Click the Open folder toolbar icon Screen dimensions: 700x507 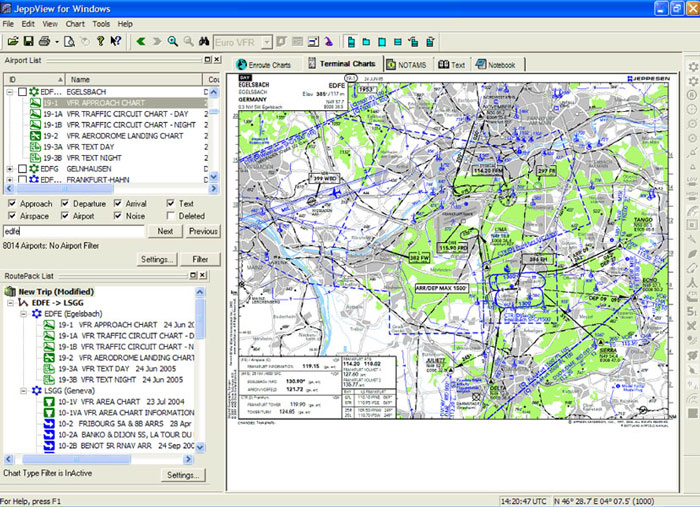13,42
